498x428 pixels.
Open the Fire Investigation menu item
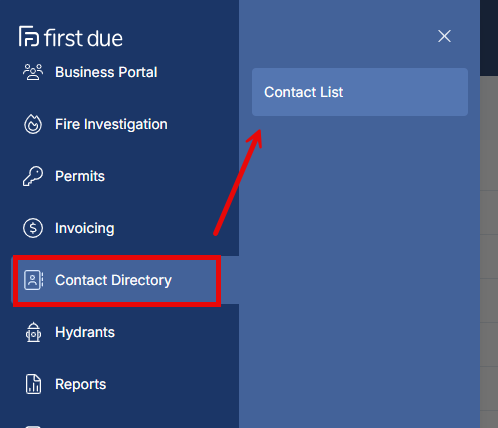click(111, 124)
